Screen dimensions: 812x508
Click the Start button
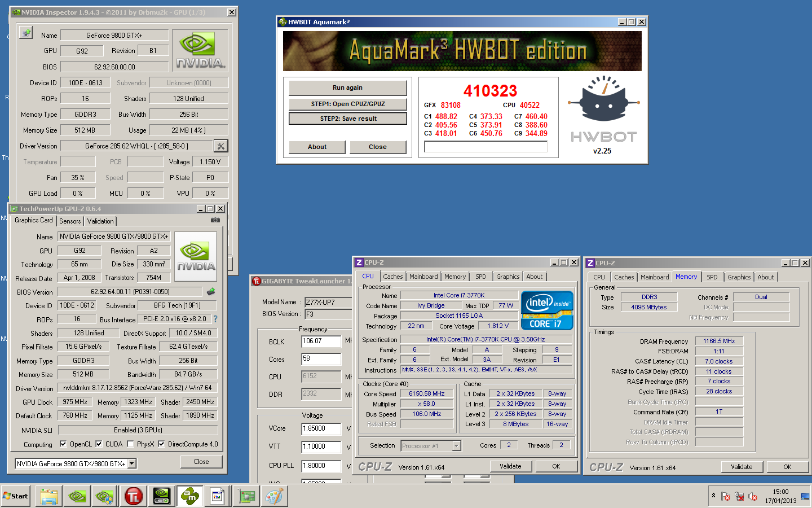click(x=15, y=496)
